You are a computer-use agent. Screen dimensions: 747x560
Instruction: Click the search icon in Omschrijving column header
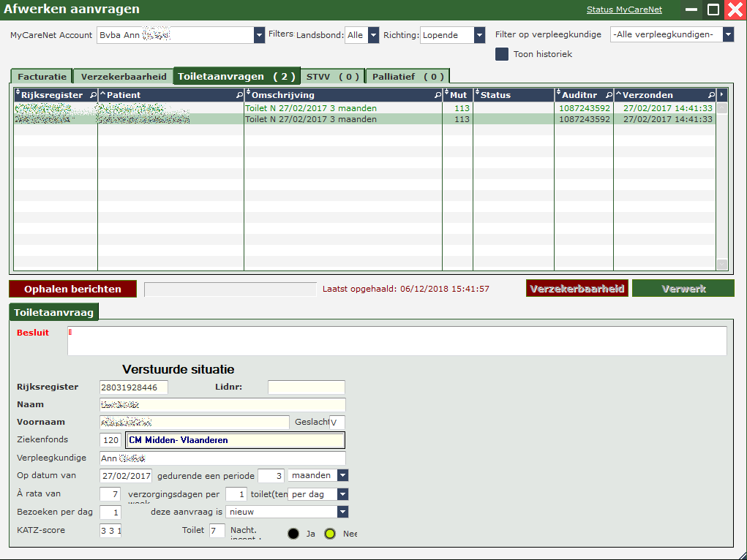tap(438, 95)
